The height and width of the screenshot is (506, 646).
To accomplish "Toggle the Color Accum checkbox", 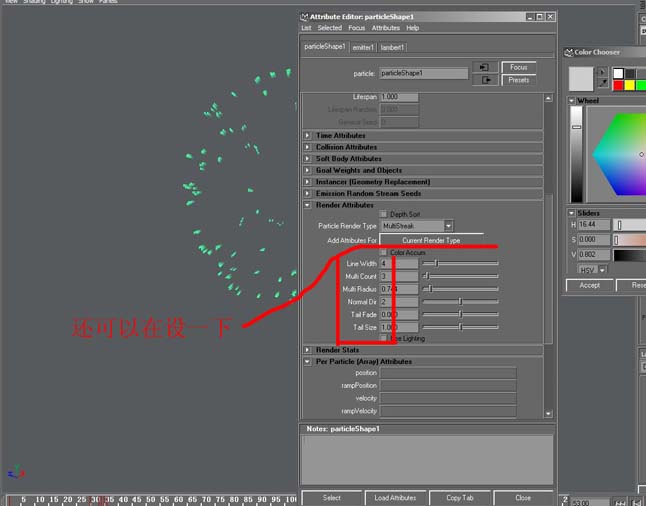I will click(384, 252).
